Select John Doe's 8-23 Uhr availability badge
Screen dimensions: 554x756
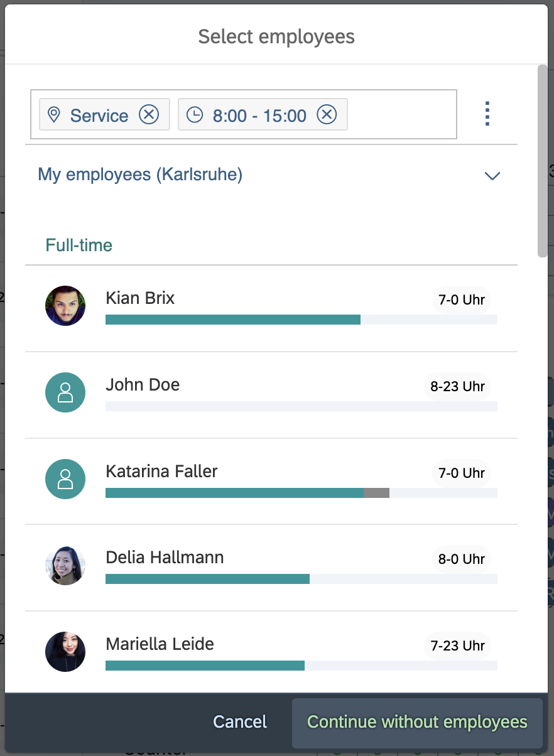pos(457,386)
